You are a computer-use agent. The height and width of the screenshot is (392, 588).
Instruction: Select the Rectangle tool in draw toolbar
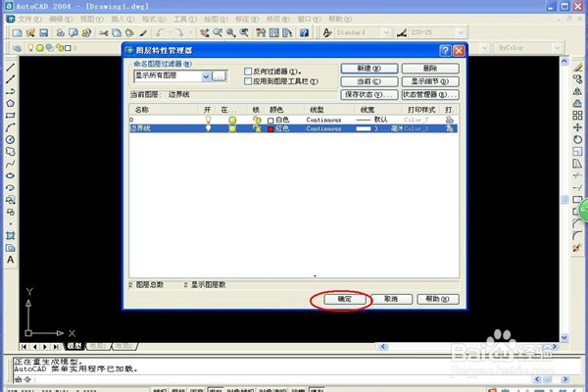click(x=11, y=116)
